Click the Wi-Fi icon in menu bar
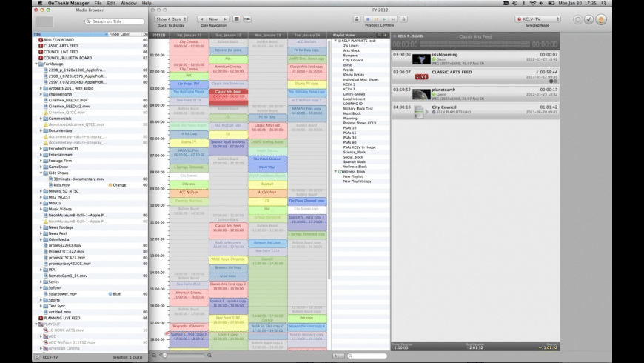 click(533, 3)
